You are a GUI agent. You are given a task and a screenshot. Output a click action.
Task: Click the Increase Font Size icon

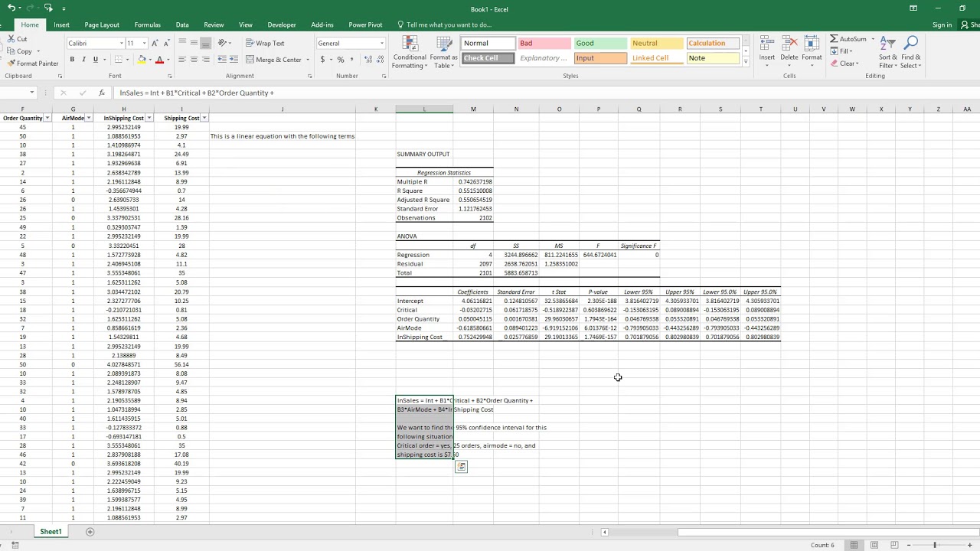[155, 44]
